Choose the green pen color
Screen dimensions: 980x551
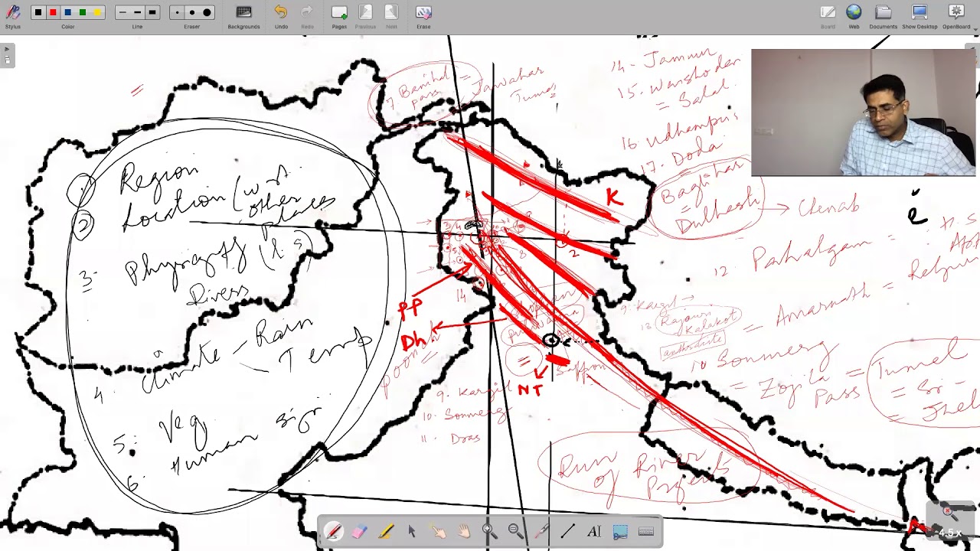click(83, 12)
